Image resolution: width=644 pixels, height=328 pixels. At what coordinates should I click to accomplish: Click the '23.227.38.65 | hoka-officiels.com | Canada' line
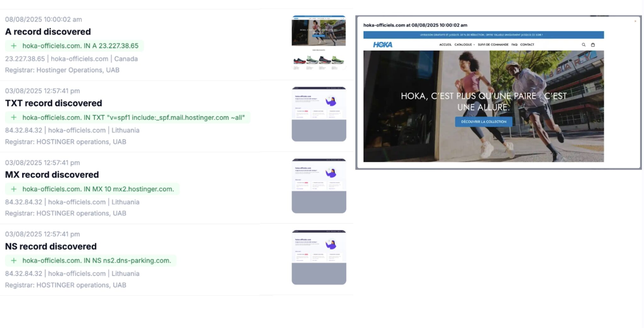click(x=71, y=59)
